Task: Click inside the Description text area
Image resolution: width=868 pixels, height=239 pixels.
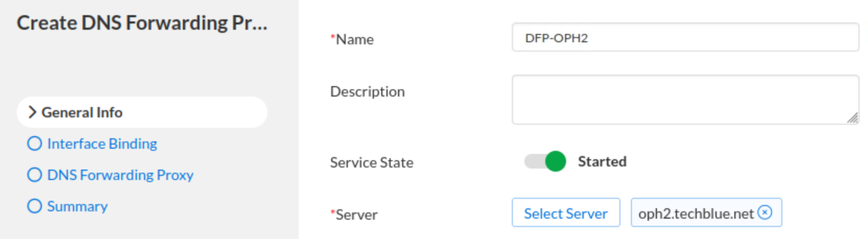Action: (685, 99)
